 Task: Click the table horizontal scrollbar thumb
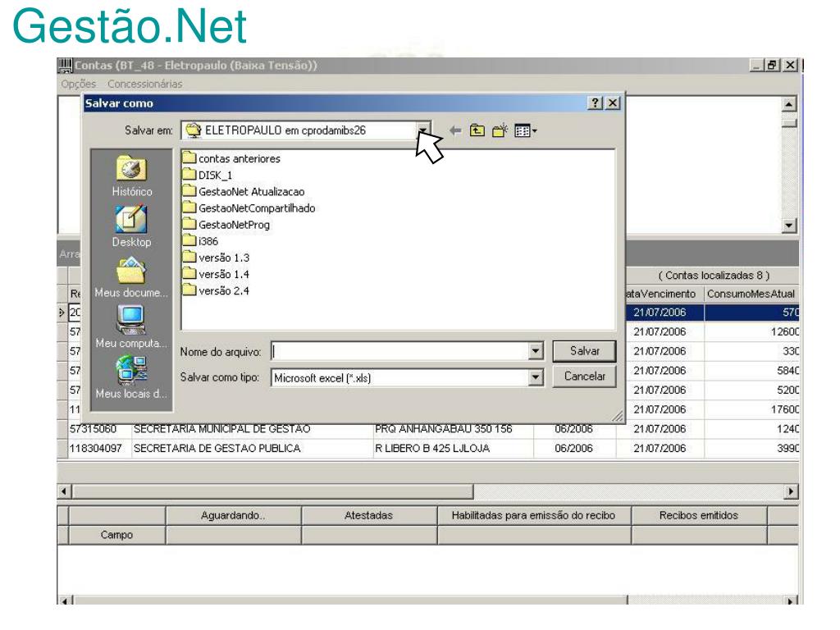273,491
